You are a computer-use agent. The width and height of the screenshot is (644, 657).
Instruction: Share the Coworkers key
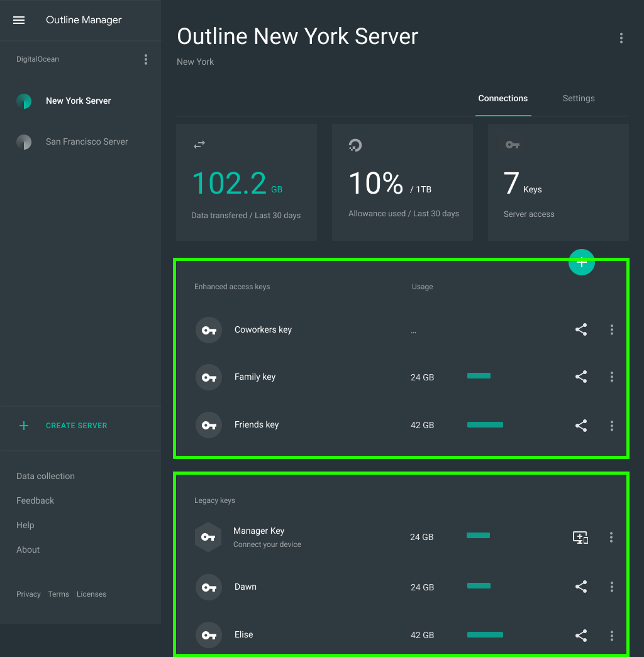tap(581, 329)
